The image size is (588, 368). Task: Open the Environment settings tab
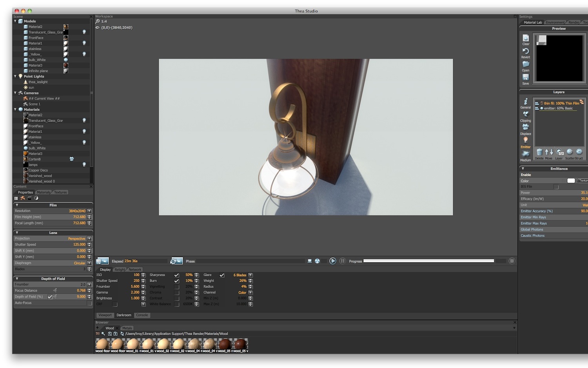tap(555, 22)
